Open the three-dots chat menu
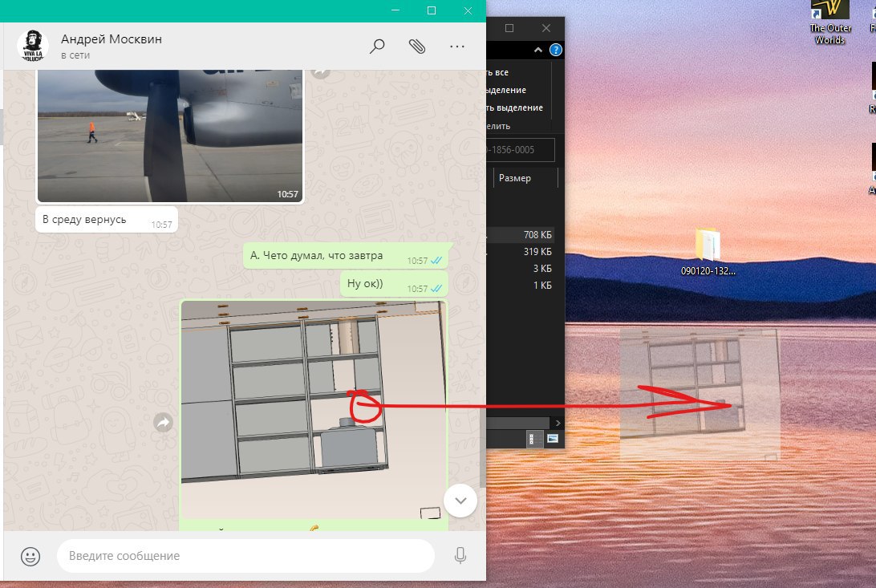Screen dimensions: 876x588 pyautogui.click(x=457, y=47)
